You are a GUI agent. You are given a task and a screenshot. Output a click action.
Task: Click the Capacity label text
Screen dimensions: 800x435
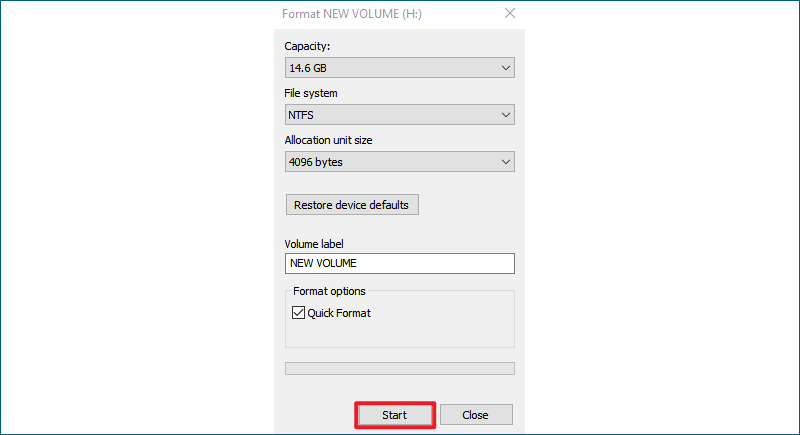tap(307, 46)
